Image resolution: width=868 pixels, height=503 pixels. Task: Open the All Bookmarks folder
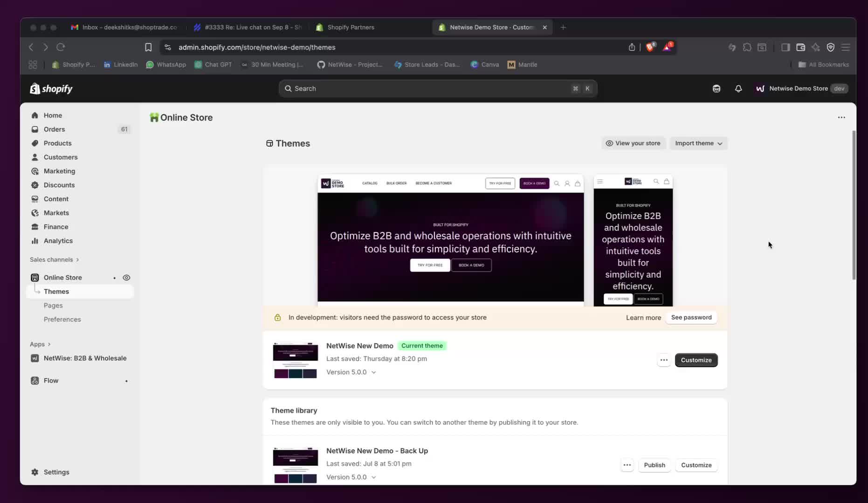pos(824,65)
